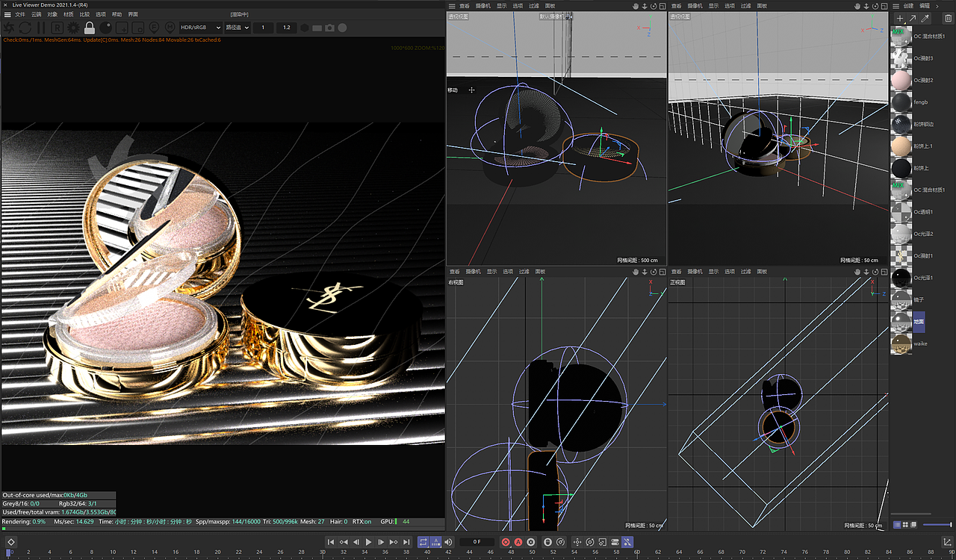Select the 镜子 material thumbnail
This screenshot has width=956, height=560.
pos(901,299)
